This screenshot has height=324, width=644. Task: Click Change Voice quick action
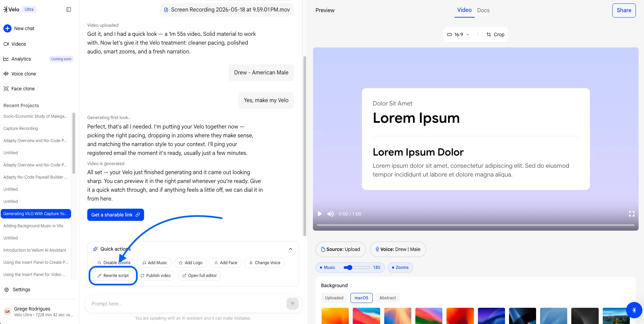[264, 263]
